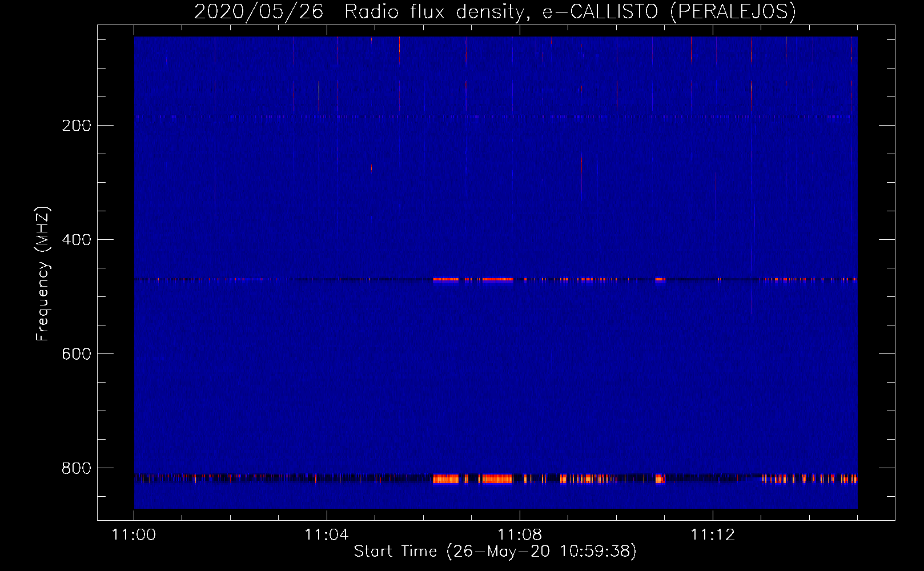This screenshot has width=924, height=571.
Task: Click the 400 frequency tick label
Action: (x=77, y=240)
